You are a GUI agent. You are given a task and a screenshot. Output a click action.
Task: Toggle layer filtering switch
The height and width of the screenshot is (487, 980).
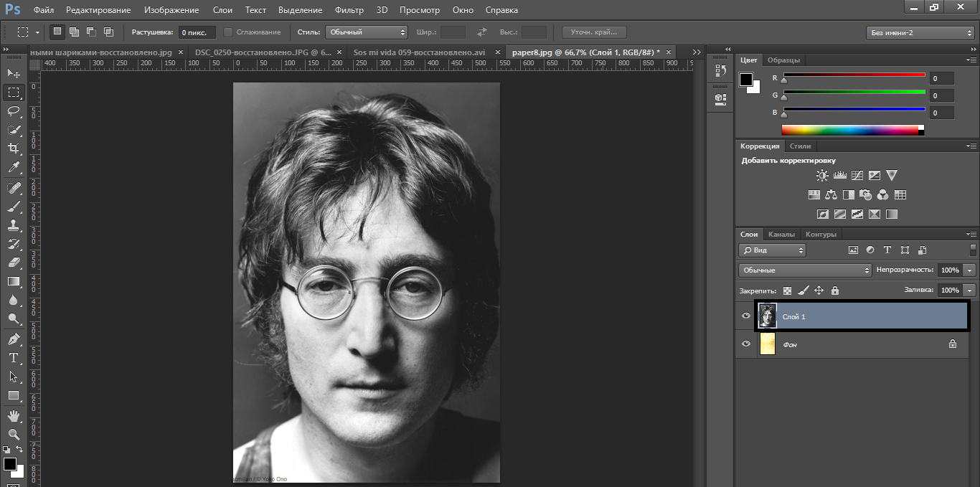click(973, 250)
